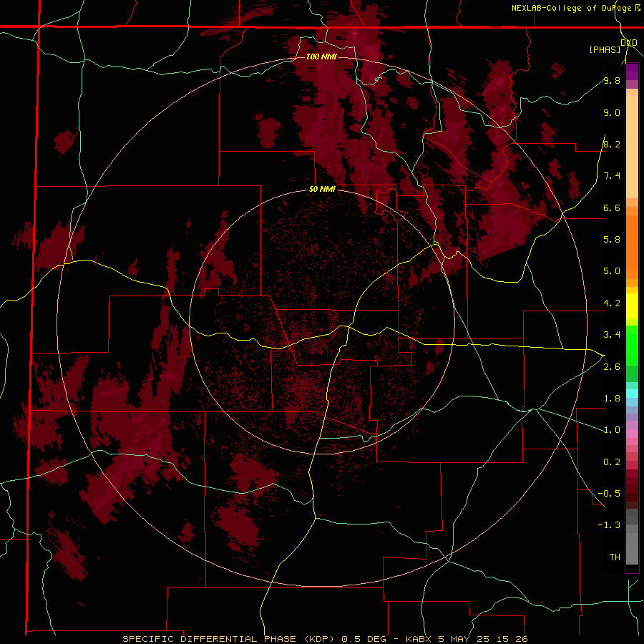Click the -1.3 scale value
The height and width of the screenshot is (644, 644).
point(609,525)
